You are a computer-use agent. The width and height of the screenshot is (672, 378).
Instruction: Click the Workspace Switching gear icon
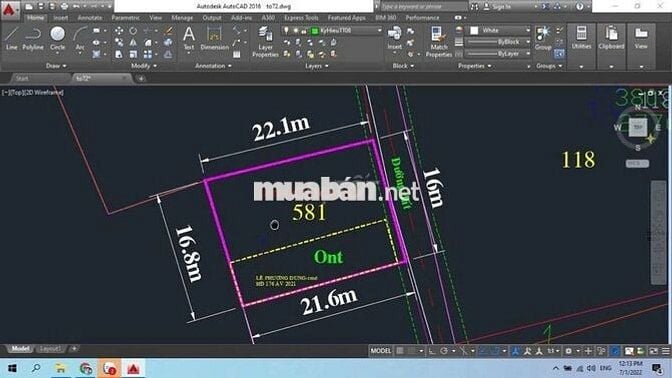pos(568,351)
